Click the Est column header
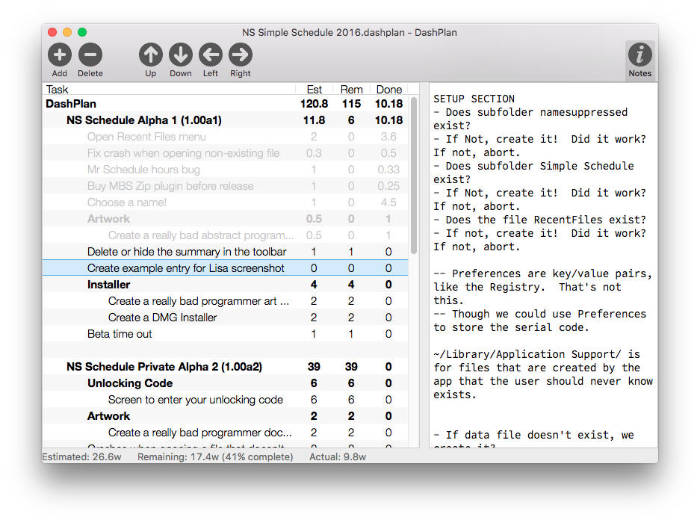Screen dimensions: 700x523 click(x=314, y=89)
